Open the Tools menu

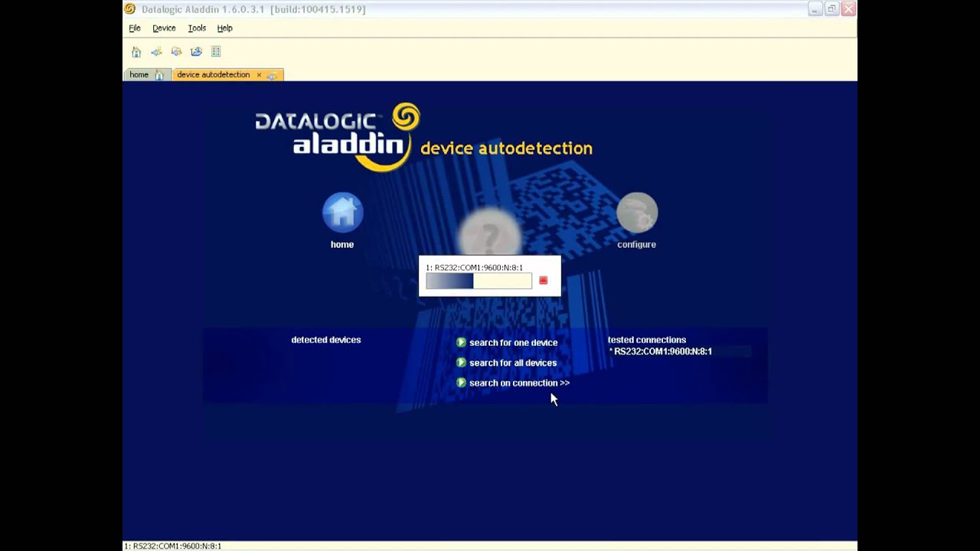197,28
